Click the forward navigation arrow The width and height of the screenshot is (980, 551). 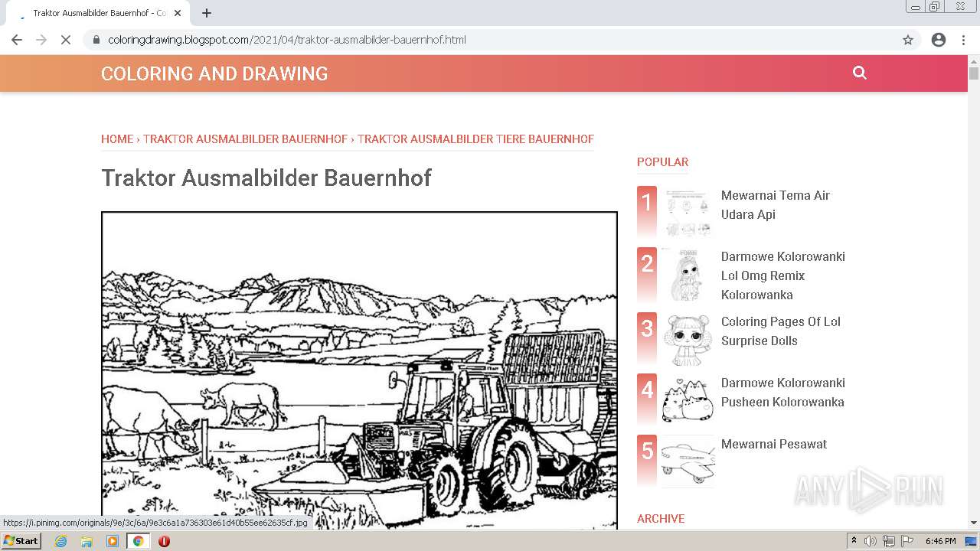click(41, 40)
